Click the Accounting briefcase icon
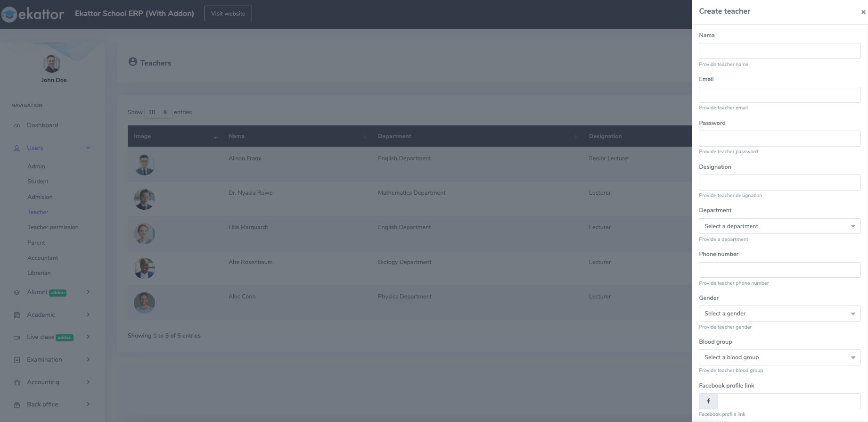The height and width of the screenshot is (422, 868). click(17, 382)
